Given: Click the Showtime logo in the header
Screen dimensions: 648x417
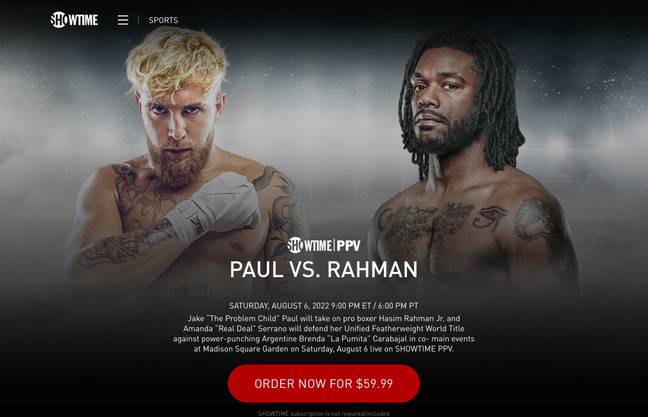Looking at the screenshot, I should [x=74, y=19].
